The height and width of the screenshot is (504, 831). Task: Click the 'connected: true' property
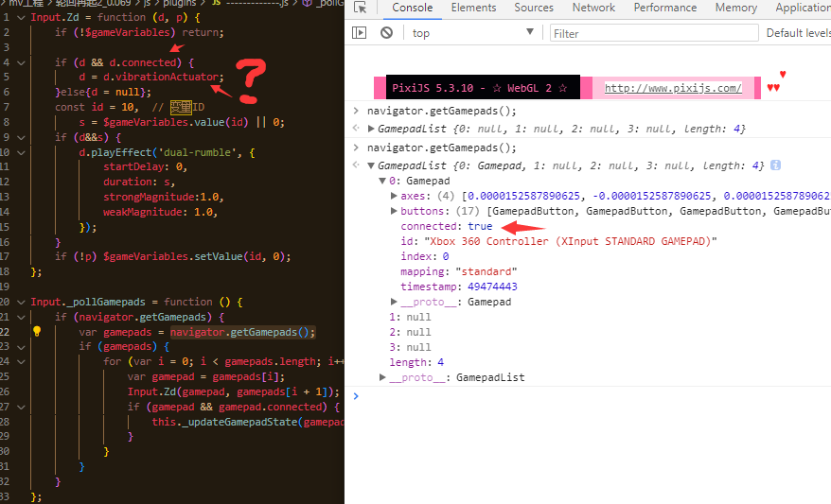pos(446,226)
